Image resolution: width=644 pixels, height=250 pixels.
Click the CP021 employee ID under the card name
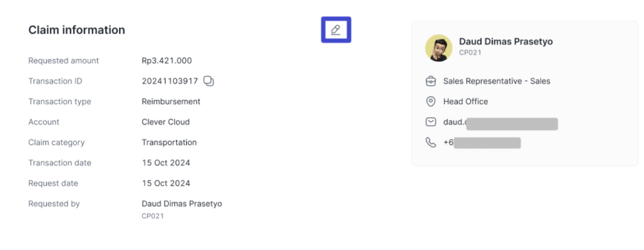coord(470,52)
